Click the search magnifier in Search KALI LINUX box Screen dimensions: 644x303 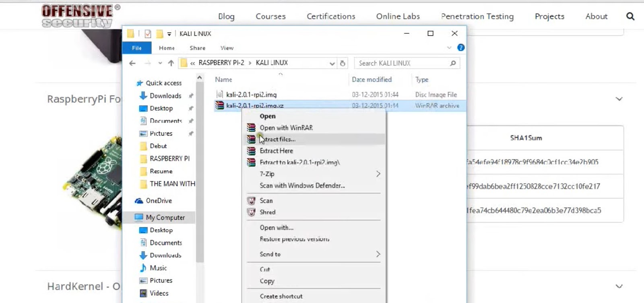click(453, 63)
